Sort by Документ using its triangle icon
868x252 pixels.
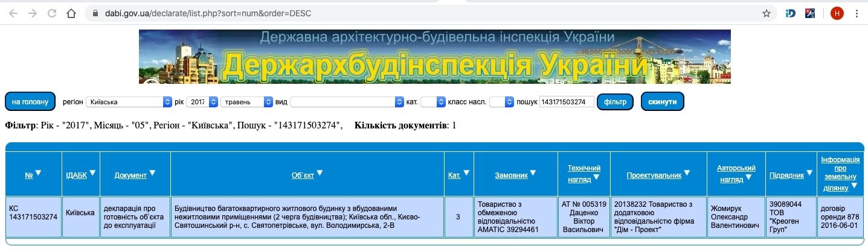[152, 173]
